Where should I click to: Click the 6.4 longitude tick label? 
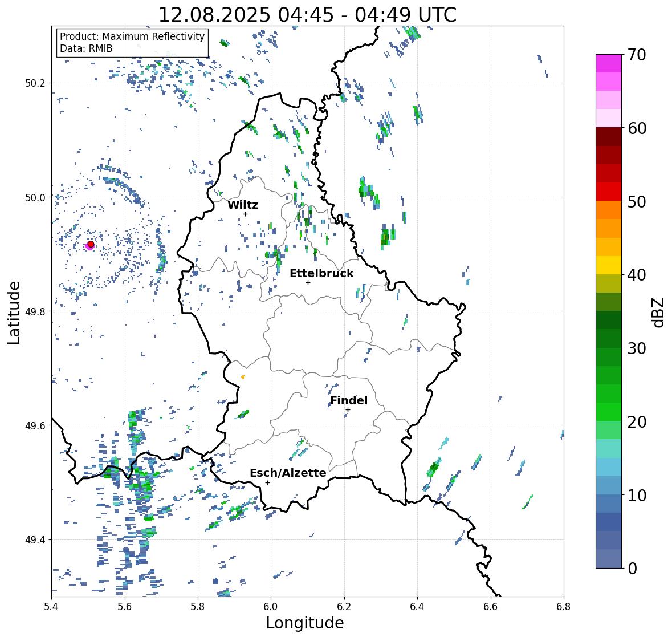(x=417, y=607)
